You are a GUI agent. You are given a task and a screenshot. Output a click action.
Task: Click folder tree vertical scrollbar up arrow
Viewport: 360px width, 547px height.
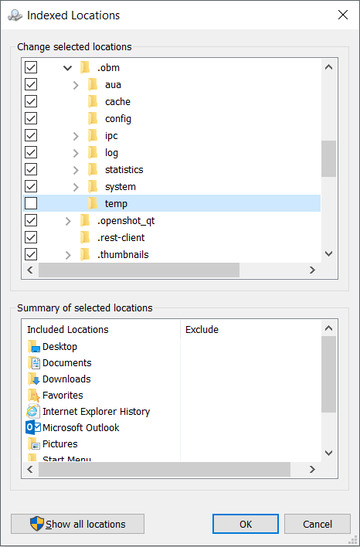329,67
